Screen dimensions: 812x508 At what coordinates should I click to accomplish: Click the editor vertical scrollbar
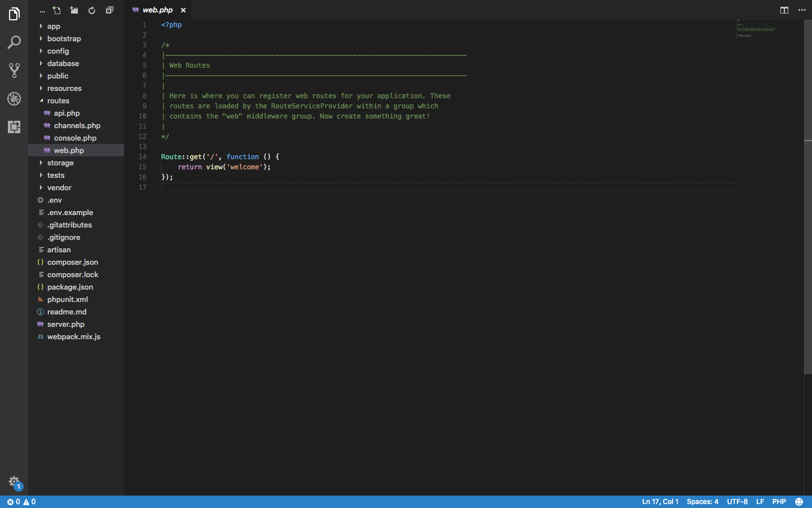click(808, 198)
